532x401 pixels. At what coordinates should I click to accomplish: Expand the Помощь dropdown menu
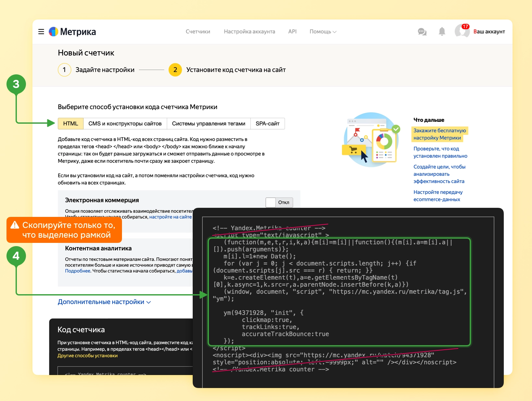coord(323,31)
